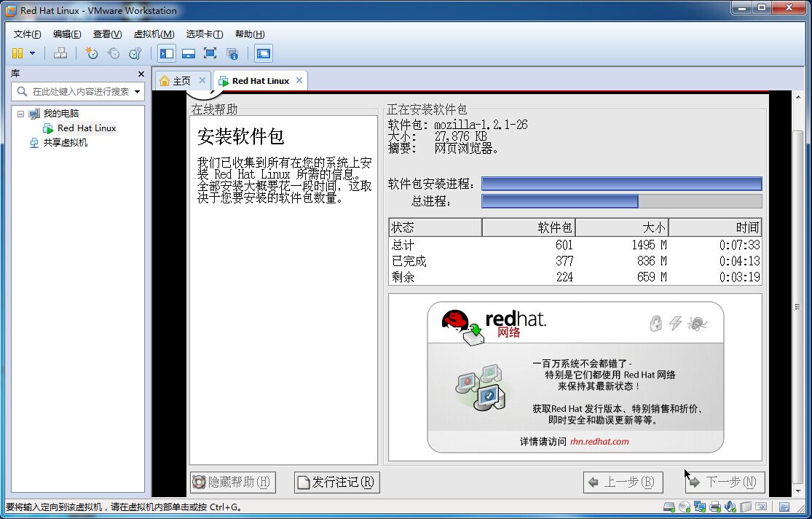Click the send Ctrl+Alt+Del toolbar icon
The width and height of the screenshot is (812, 519).
pos(60,53)
